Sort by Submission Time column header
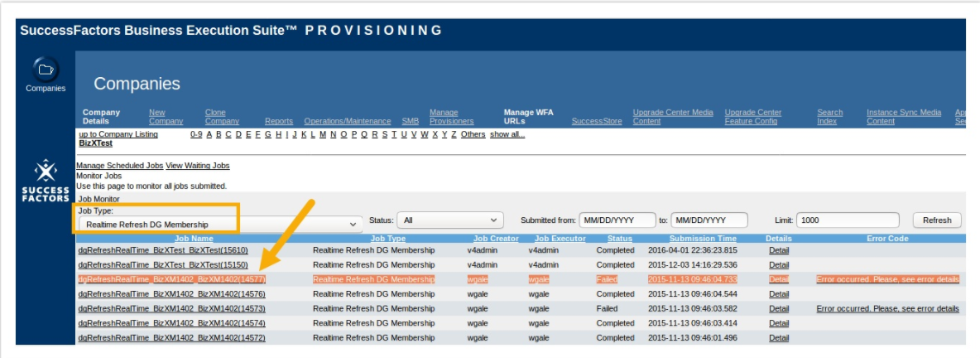980x358 pixels. 703,239
